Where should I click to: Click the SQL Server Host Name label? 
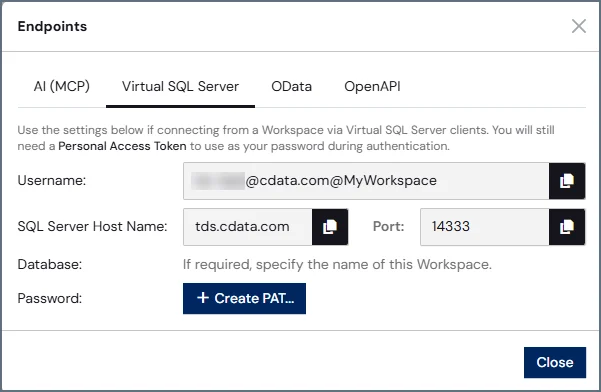tap(92, 226)
